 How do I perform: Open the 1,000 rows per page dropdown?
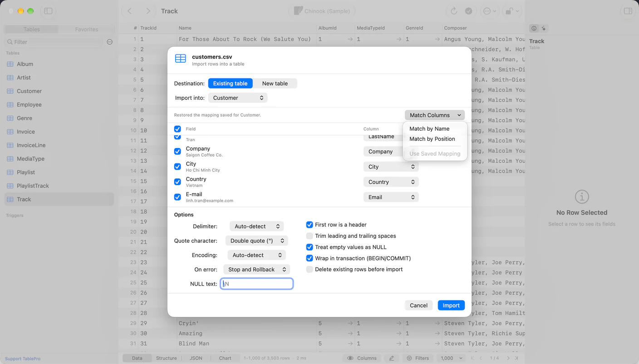point(452,358)
